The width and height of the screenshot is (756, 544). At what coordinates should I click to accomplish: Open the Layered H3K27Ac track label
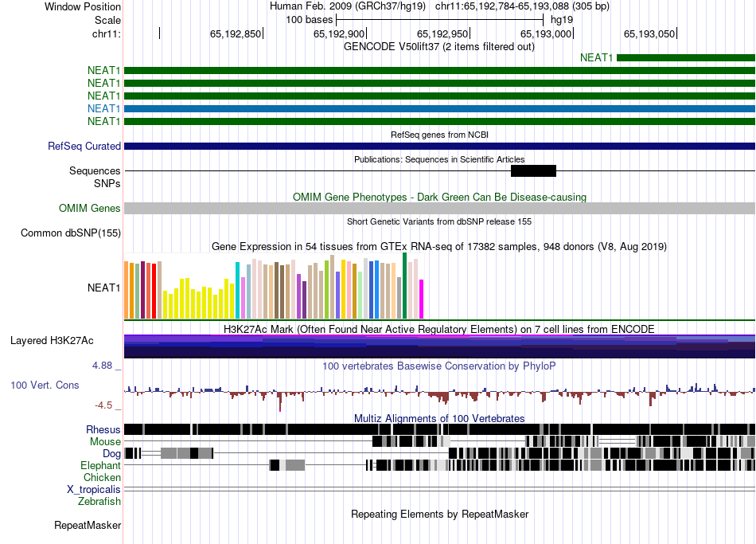click(x=52, y=340)
